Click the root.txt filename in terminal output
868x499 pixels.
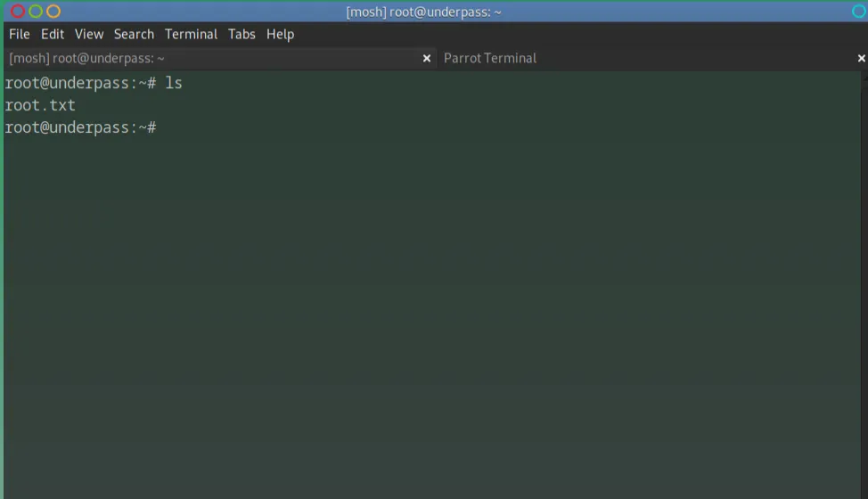click(x=40, y=105)
